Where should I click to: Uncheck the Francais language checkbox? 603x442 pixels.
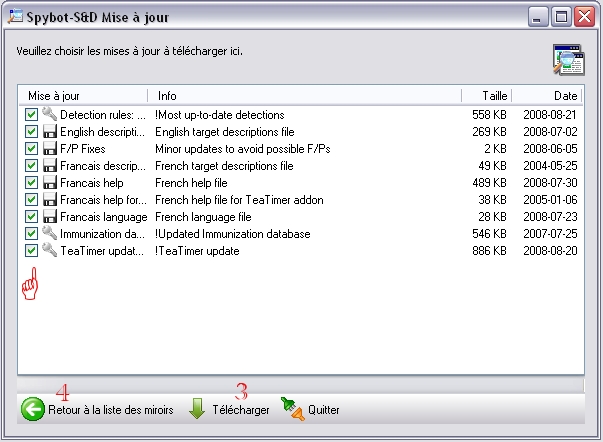point(31,217)
